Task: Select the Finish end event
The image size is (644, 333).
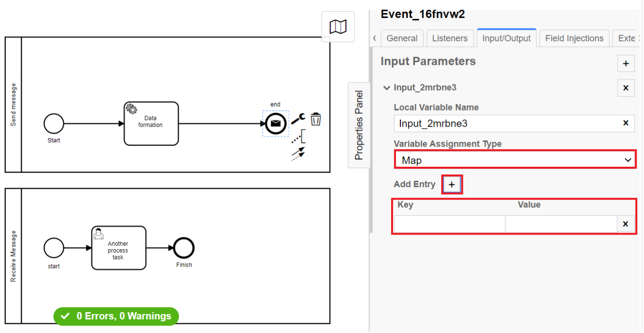Action: point(184,248)
